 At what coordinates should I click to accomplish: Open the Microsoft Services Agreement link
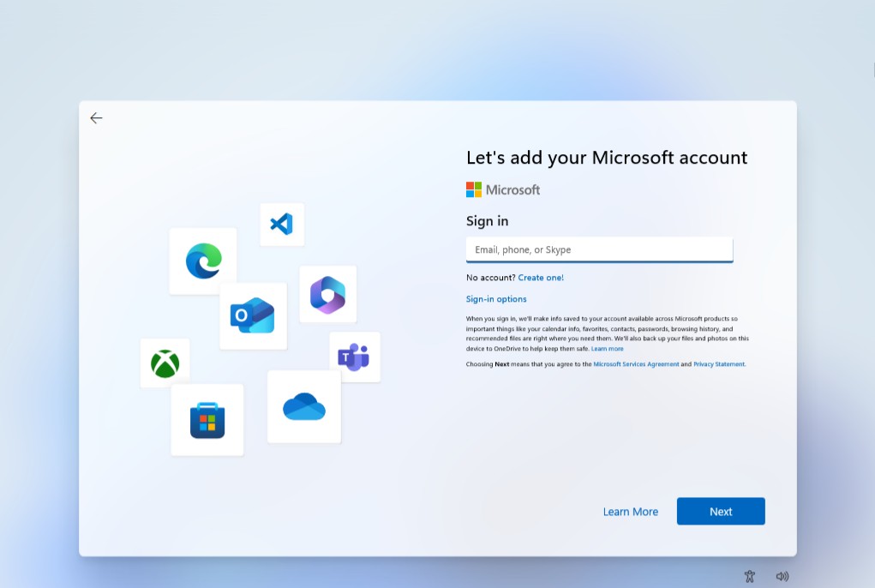tap(636, 364)
